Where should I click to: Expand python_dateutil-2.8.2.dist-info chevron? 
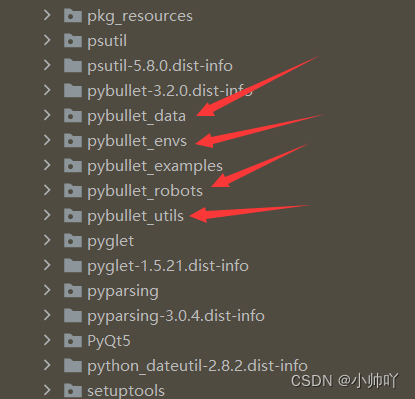tap(47, 365)
